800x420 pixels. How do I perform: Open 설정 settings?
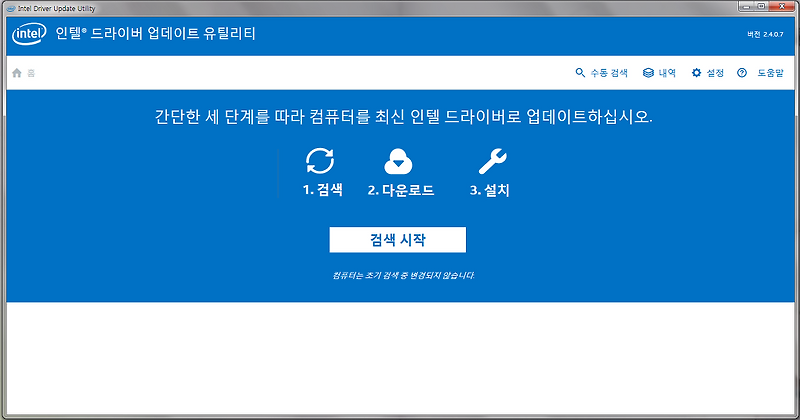715,73
